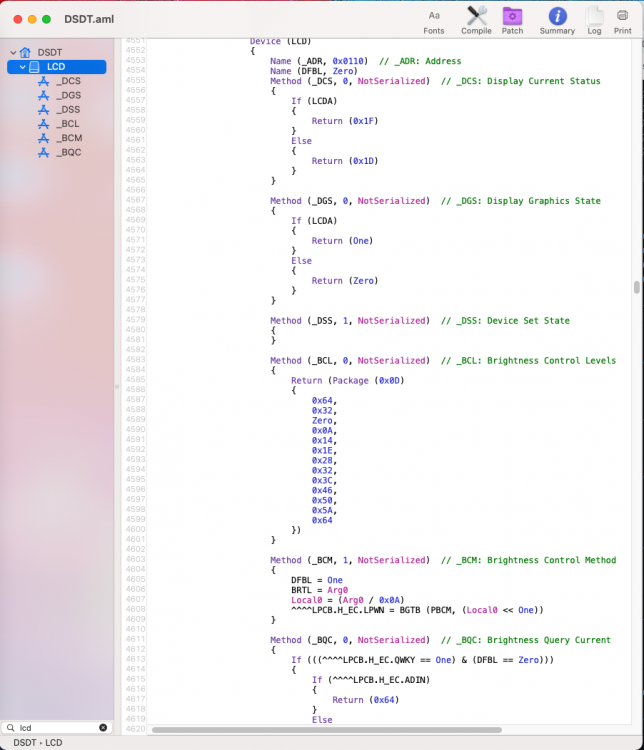Open the Fonts settings
This screenshot has width=644, height=750.
(433, 21)
